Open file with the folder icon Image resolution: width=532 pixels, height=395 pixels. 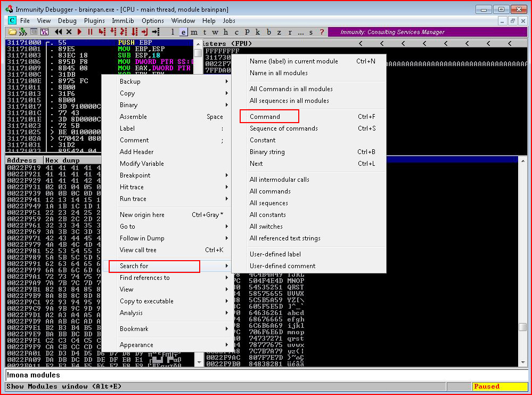coord(12,32)
